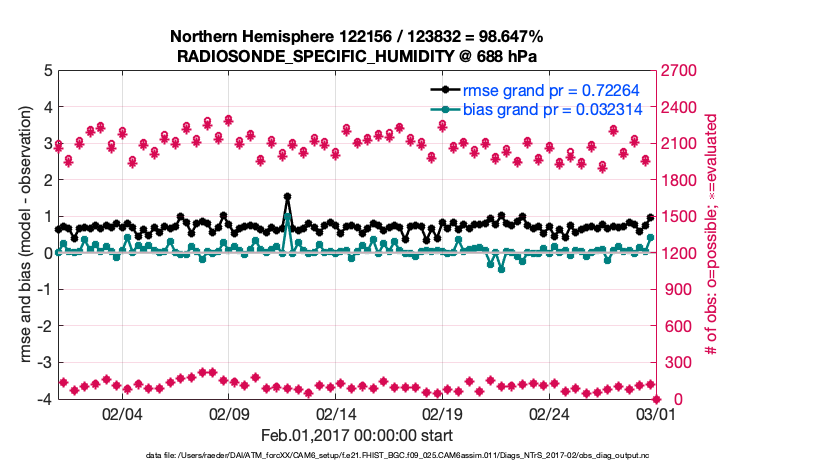Click the 03/01 x-axis tick label
The height and width of the screenshot is (470, 830).
[x=656, y=414]
